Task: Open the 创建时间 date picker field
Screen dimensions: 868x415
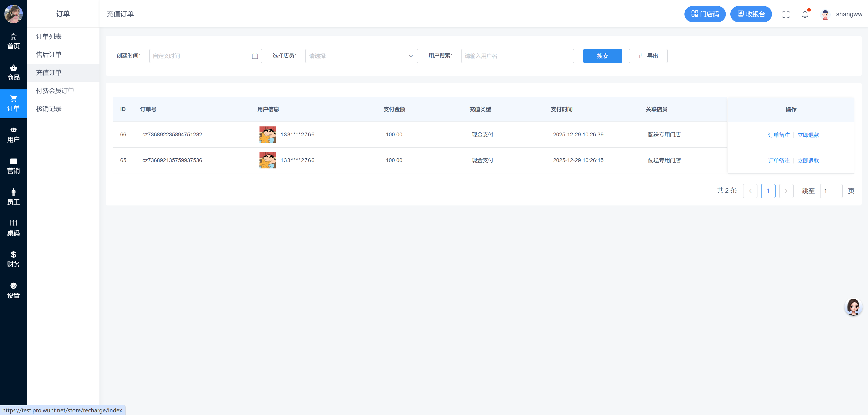Action: [x=205, y=56]
